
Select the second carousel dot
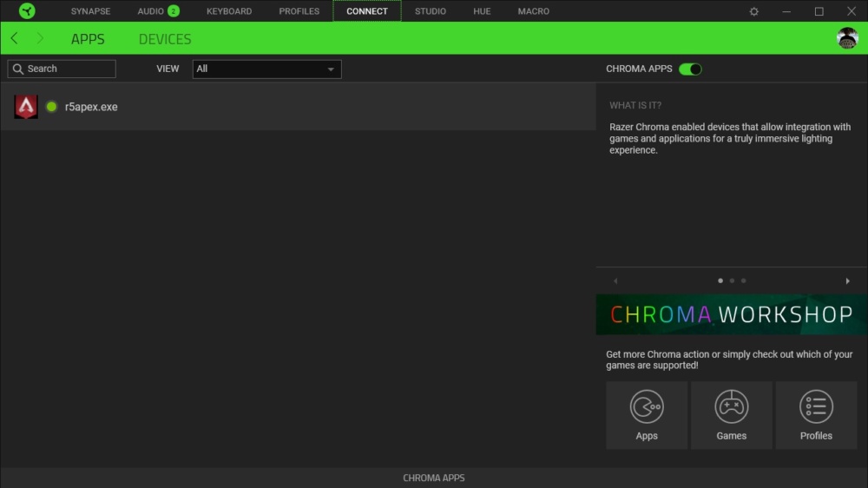tap(732, 280)
